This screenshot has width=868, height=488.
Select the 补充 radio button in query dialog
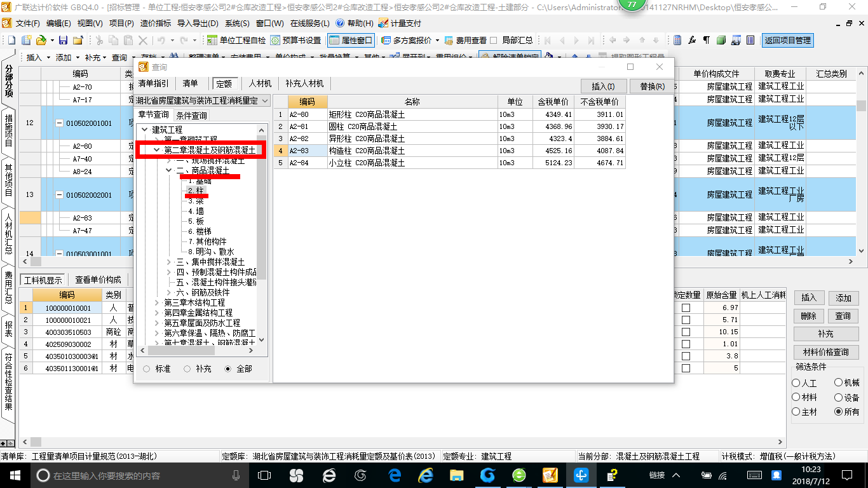tap(187, 369)
